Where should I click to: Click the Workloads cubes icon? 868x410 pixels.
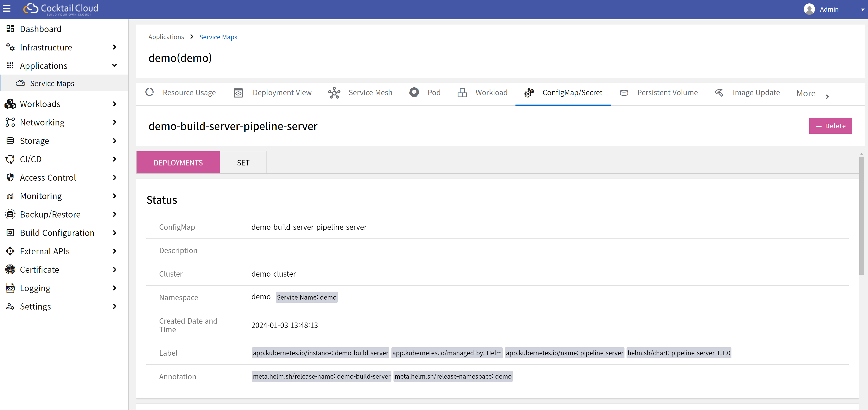pyautogui.click(x=10, y=104)
